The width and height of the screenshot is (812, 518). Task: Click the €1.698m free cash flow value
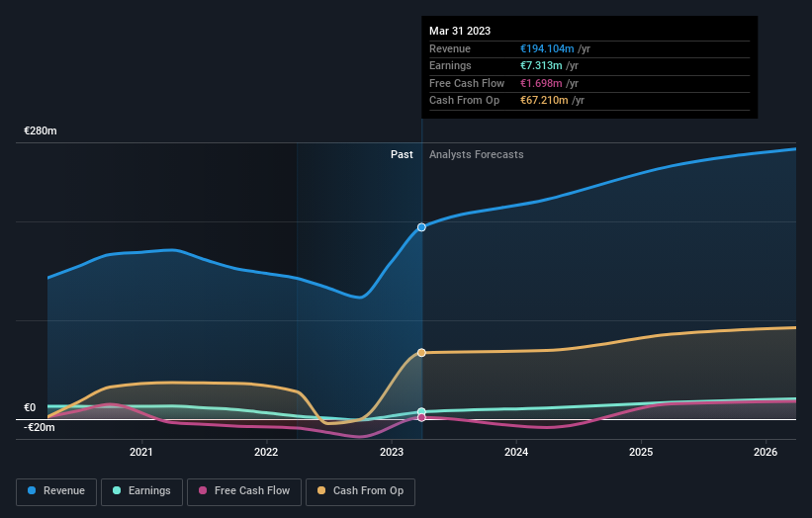pos(541,83)
